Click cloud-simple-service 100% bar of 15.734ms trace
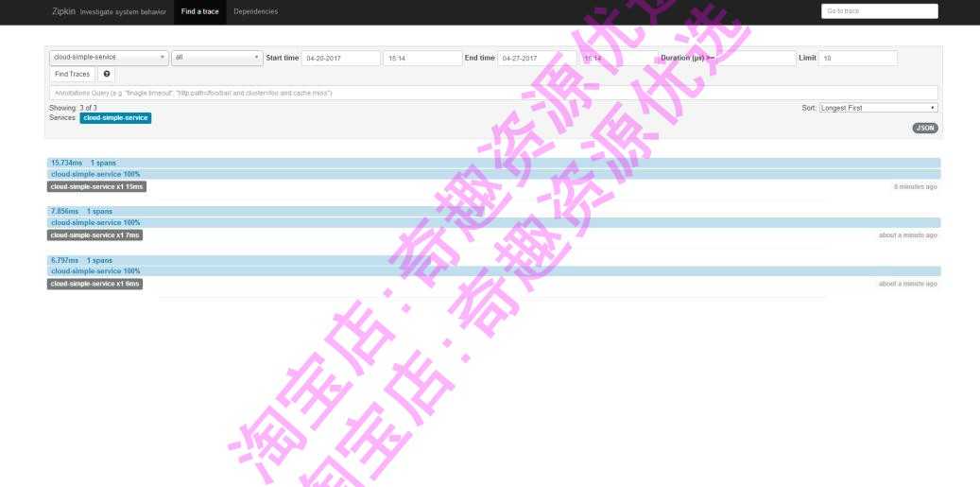Viewport: 980px width, 487px height. coord(493,174)
